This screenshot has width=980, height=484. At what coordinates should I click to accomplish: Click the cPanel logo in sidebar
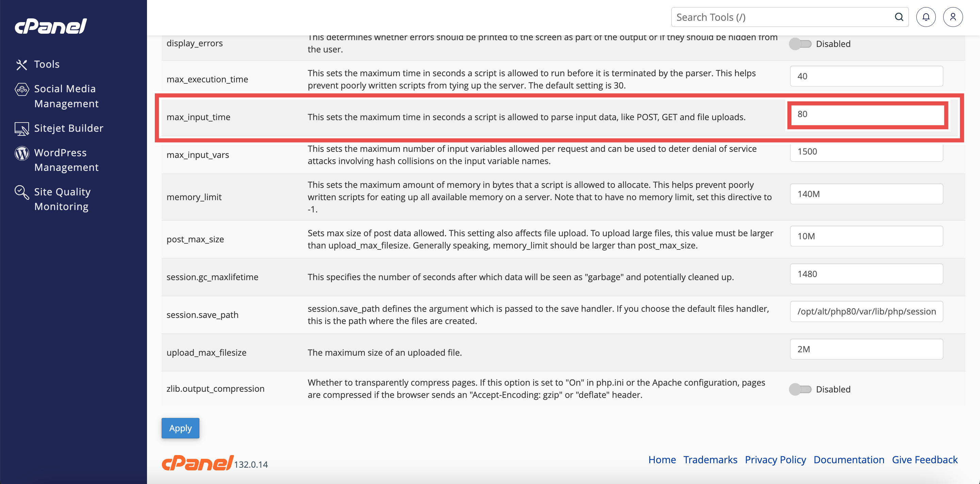point(51,26)
